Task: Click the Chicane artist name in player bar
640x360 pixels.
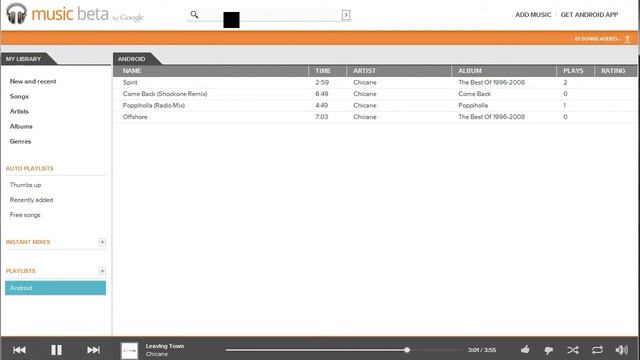Action: pyautogui.click(x=157, y=354)
